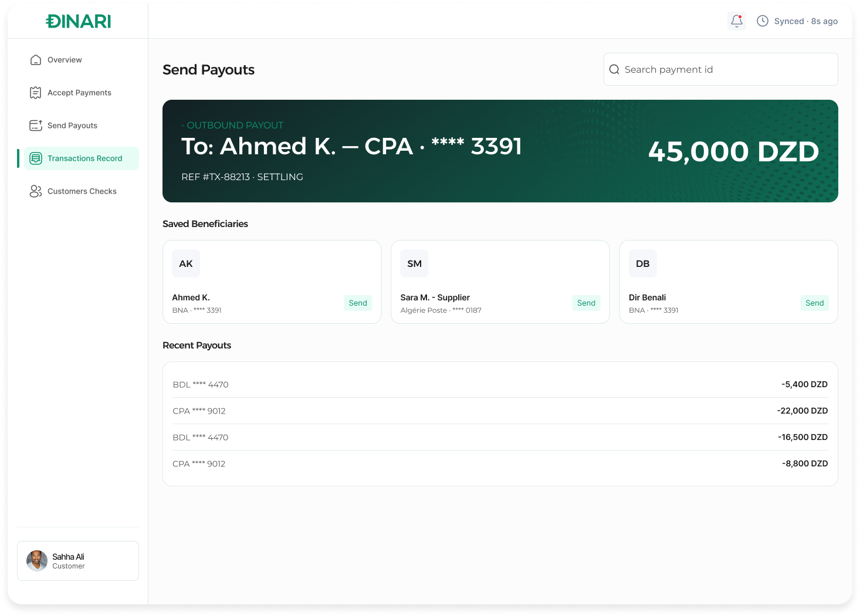The width and height of the screenshot is (860, 616).
Task: Click the OUTBOUND PAYOUT label
Action: click(233, 125)
